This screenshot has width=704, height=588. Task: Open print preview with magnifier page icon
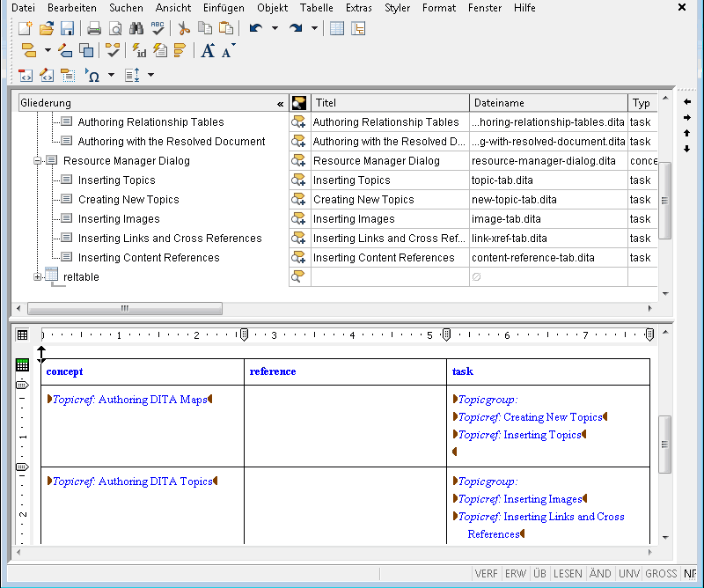[x=115, y=28]
